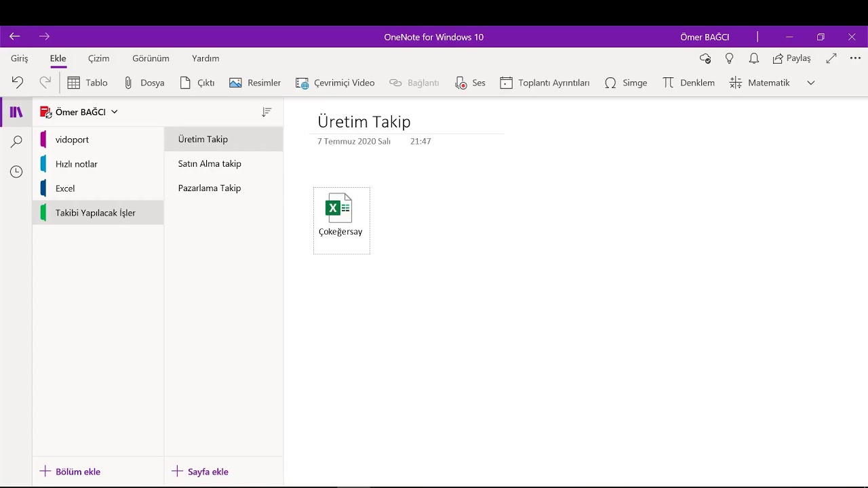Go forward with the right arrow
Viewport: 868px width, 488px height.
45,37
